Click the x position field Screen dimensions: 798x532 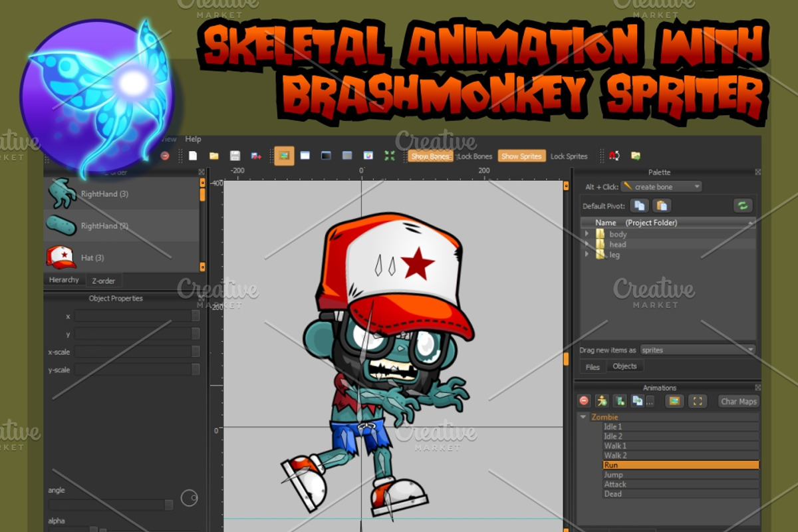coord(137,316)
